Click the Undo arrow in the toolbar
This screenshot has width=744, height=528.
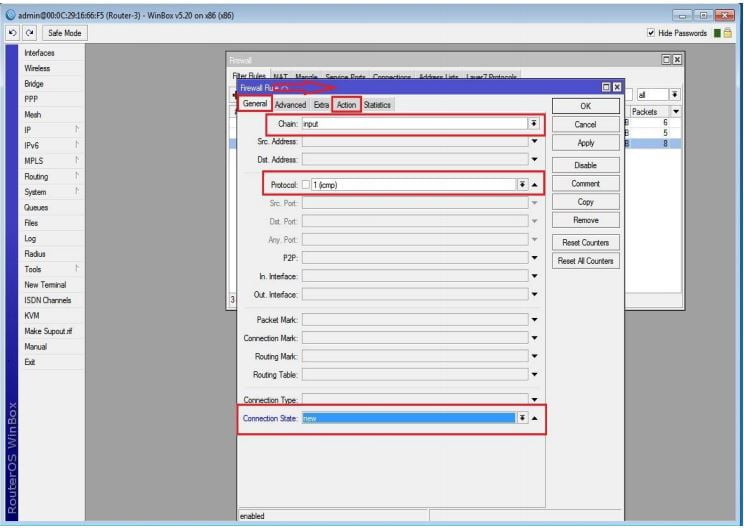pyautogui.click(x=9, y=33)
